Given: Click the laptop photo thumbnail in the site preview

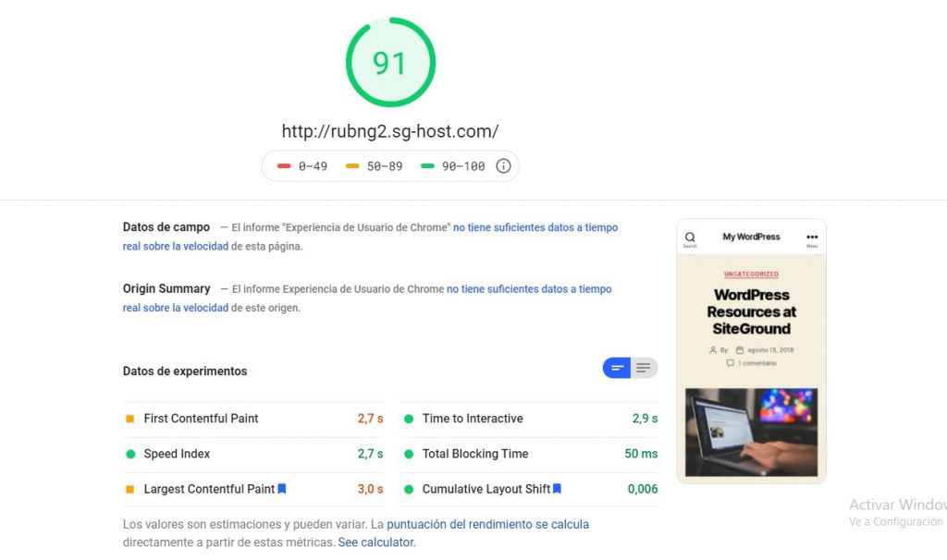Looking at the screenshot, I should [751, 431].
